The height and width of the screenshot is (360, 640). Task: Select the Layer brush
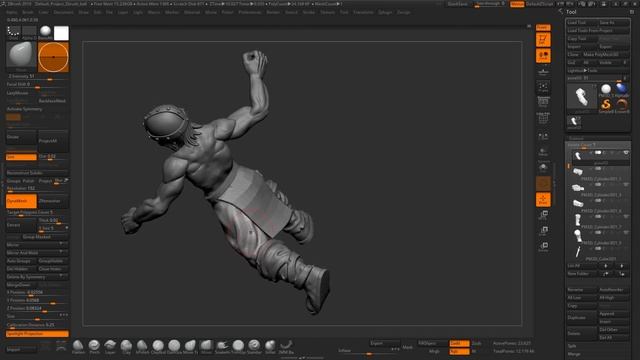point(110,347)
